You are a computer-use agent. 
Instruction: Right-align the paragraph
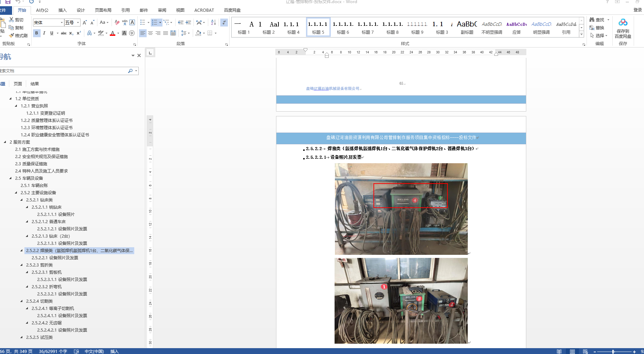(158, 33)
